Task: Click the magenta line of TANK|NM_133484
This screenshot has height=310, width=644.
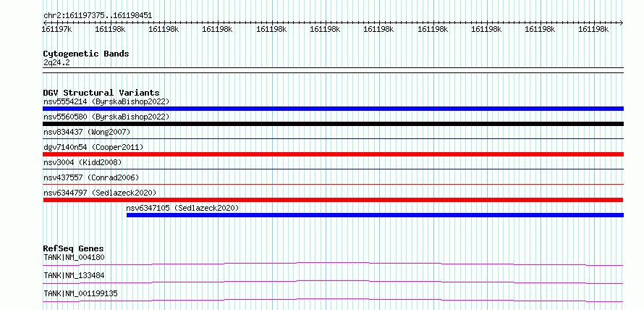Action: tap(333, 282)
